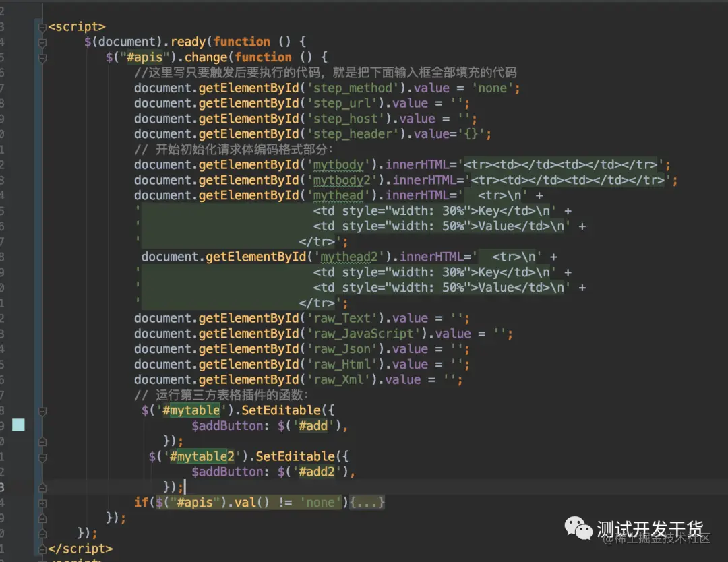Collapse the fold marker beside opening <script> tag
The height and width of the screenshot is (562, 728).
coord(42,28)
